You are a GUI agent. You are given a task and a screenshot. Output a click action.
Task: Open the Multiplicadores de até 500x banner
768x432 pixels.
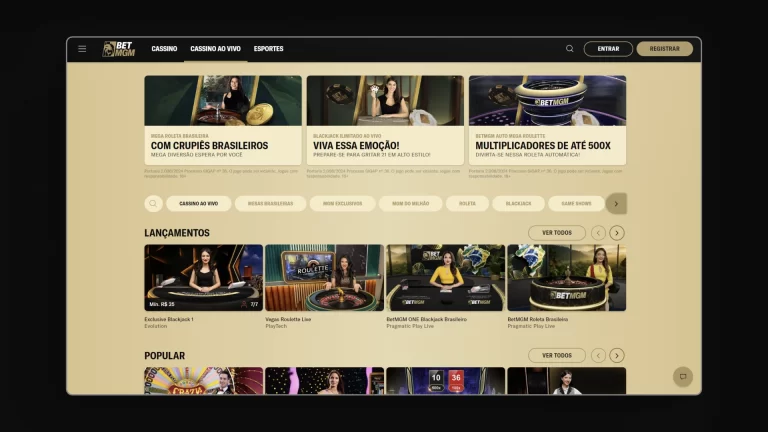pos(547,120)
